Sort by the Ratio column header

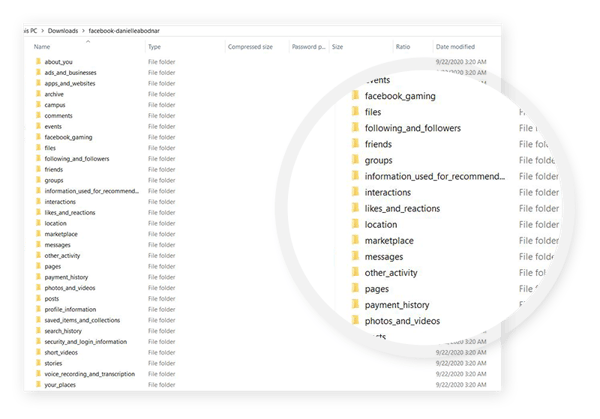[403, 47]
